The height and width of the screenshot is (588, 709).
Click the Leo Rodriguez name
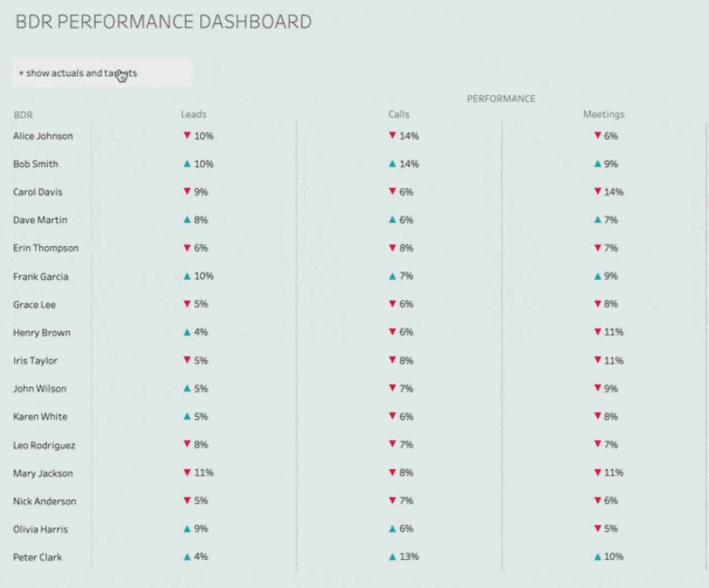click(x=44, y=445)
